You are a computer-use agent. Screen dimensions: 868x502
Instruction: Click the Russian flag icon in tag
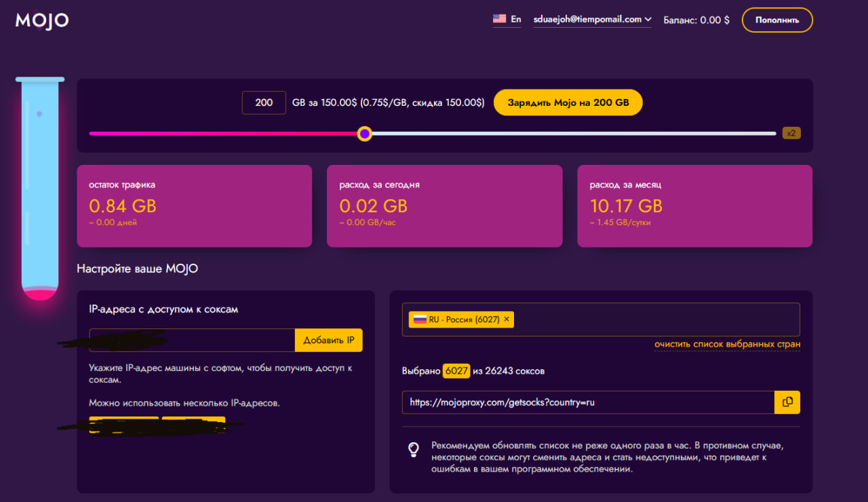(x=420, y=320)
